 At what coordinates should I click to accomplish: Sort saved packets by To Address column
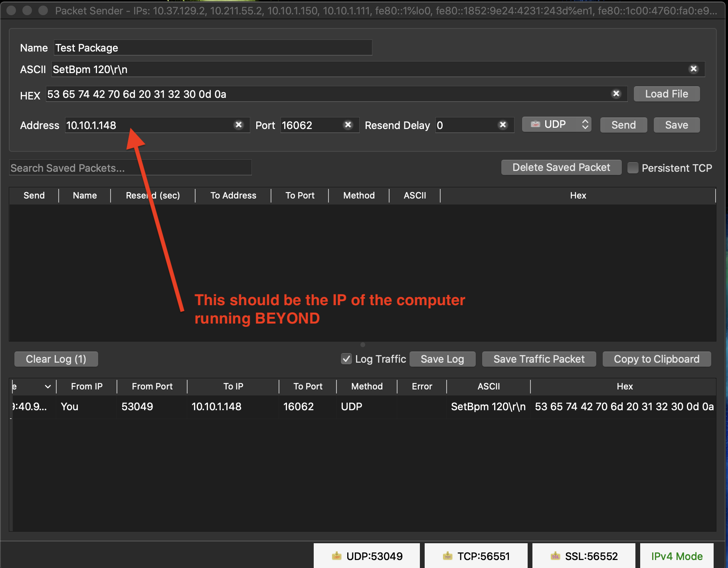click(233, 195)
